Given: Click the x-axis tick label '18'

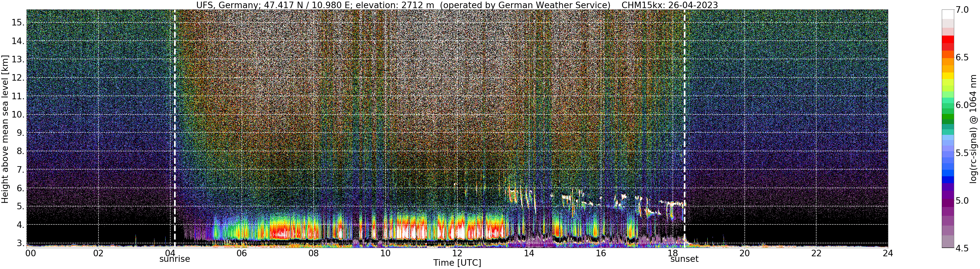Looking at the screenshot, I should (x=673, y=253).
